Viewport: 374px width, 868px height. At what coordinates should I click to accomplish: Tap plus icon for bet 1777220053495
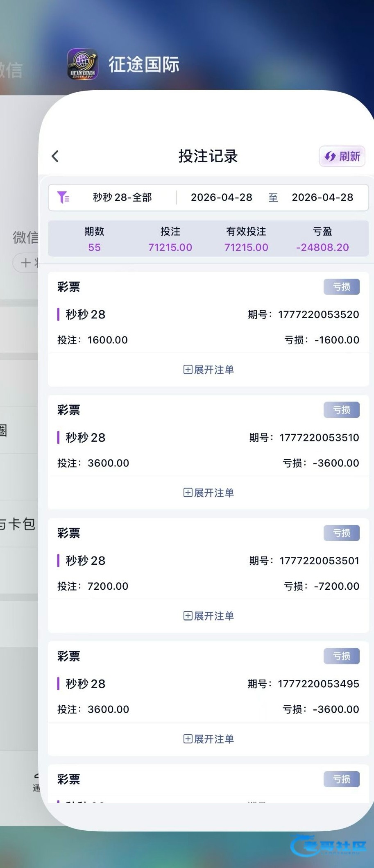click(x=188, y=739)
